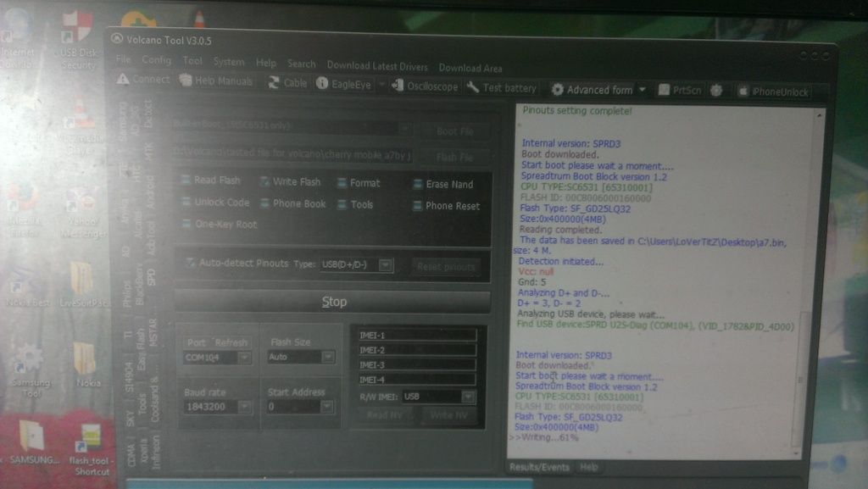Click the Connect toolbar icon
This screenshot has height=489, width=868.
(x=143, y=80)
